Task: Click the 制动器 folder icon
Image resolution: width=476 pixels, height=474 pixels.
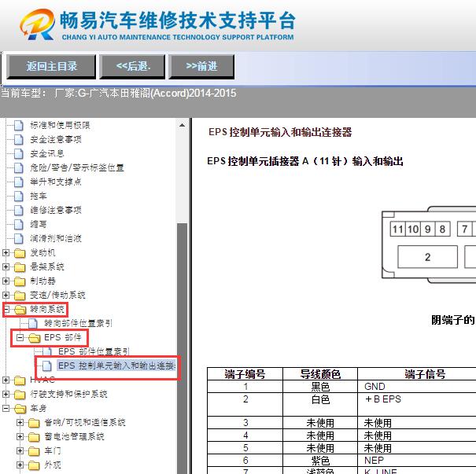Action: 20,281
